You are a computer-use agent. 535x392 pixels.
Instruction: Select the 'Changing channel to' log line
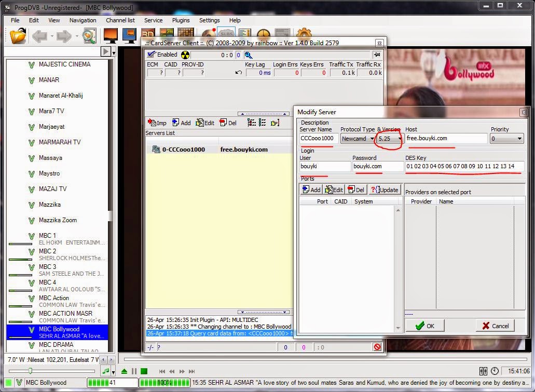pyautogui.click(x=219, y=327)
